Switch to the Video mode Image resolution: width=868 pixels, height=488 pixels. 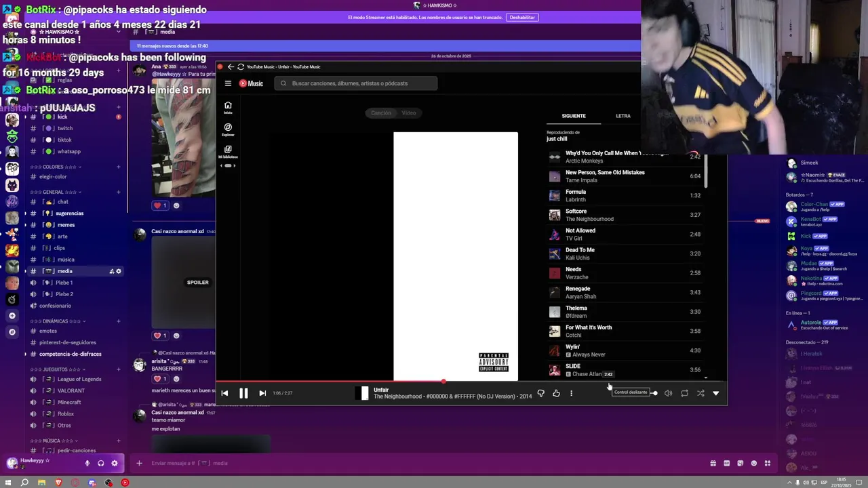(408, 113)
